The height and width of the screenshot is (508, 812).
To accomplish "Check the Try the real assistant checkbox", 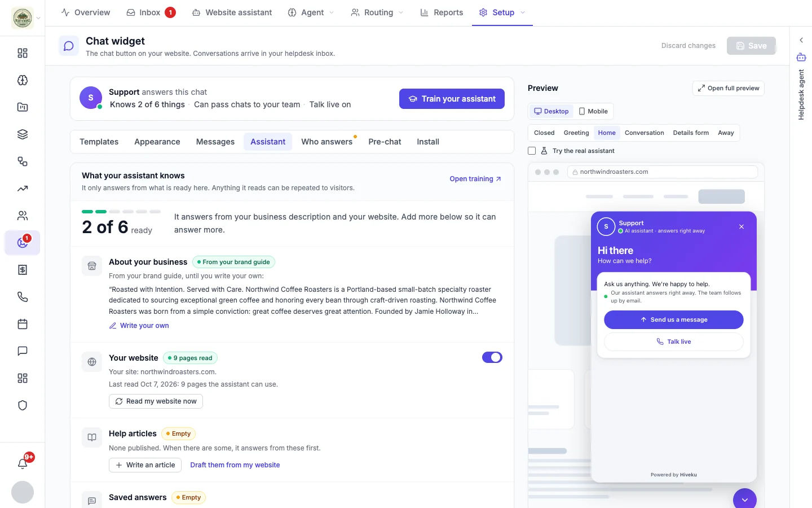I will pos(532,151).
